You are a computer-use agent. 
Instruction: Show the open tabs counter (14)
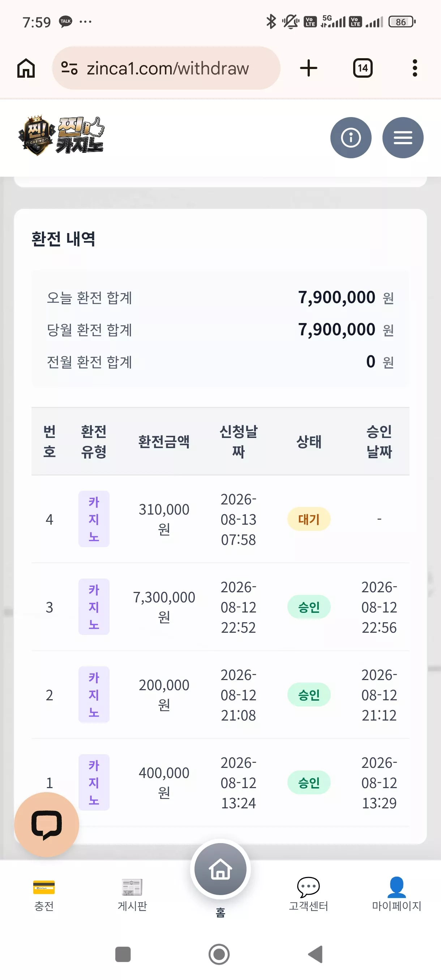point(363,68)
